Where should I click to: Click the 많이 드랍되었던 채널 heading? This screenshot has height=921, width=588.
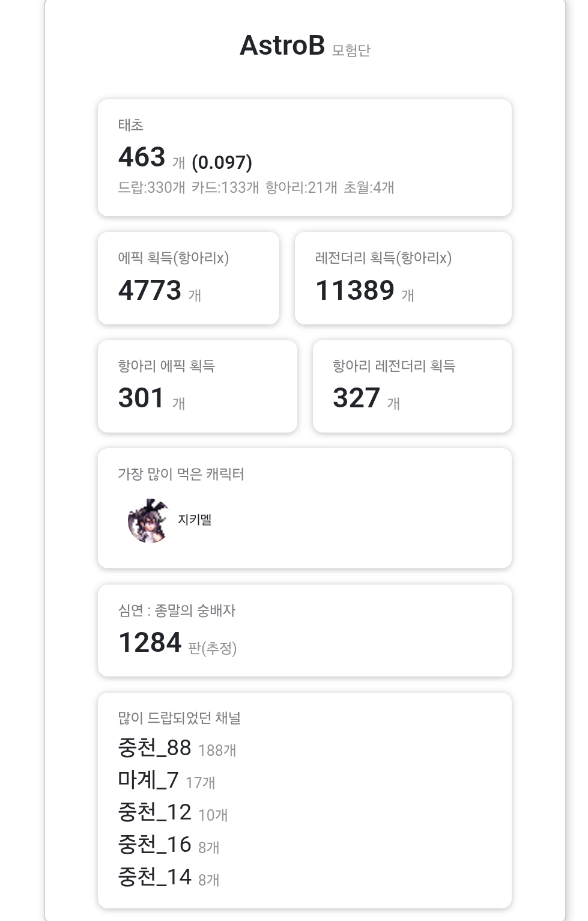coord(179,718)
